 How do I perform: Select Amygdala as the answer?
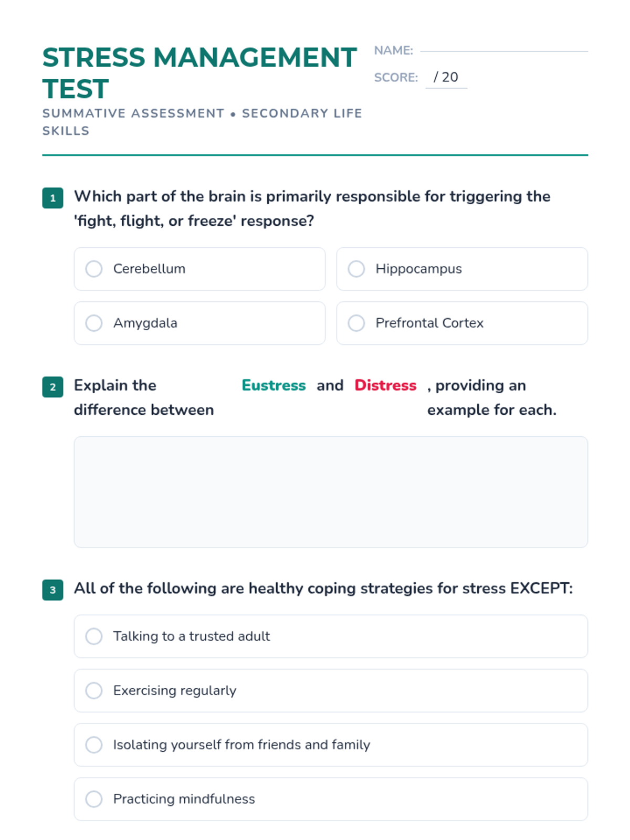(x=94, y=323)
